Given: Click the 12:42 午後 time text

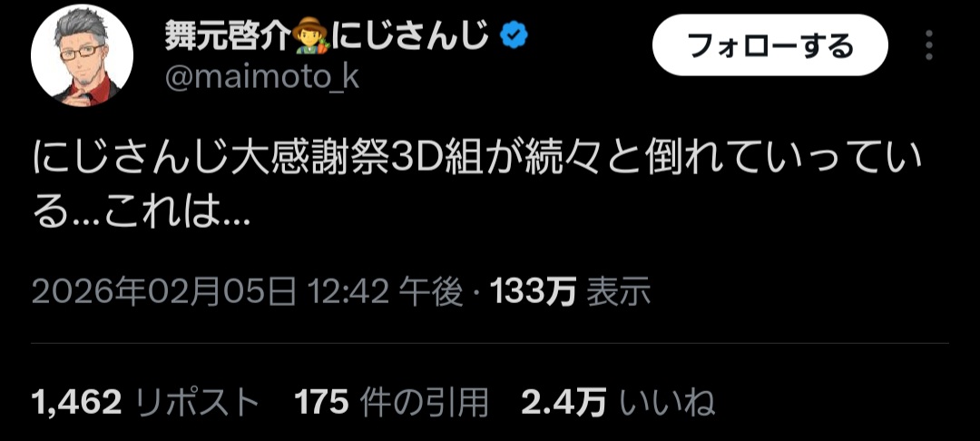Looking at the screenshot, I should [x=384, y=292].
